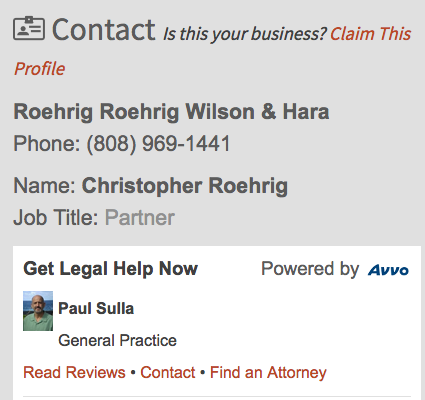Screen dimensions: 425x400
Task: Click the Phone label text
Action: click(47, 144)
